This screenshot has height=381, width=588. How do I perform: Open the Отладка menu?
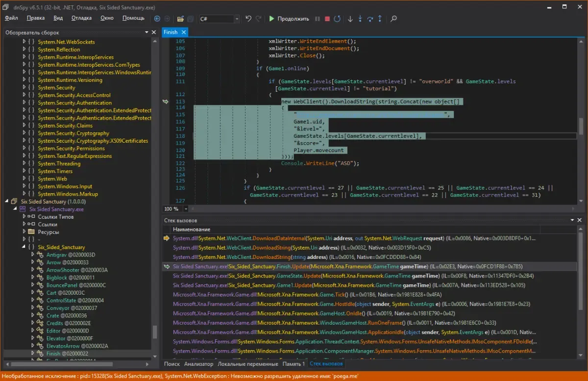tap(81, 18)
